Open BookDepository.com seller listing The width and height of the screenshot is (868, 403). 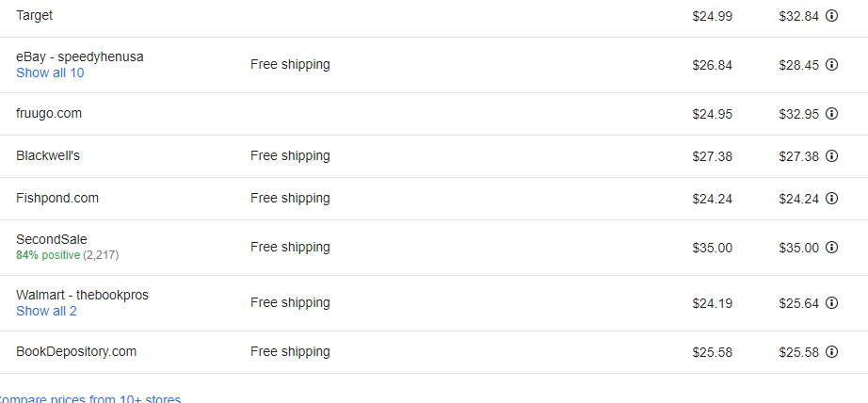[76, 351]
